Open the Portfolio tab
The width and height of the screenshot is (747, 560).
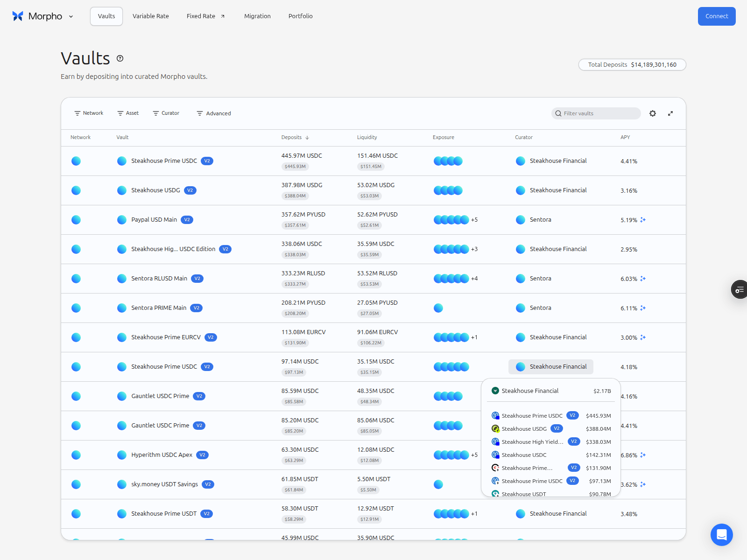click(x=301, y=16)
